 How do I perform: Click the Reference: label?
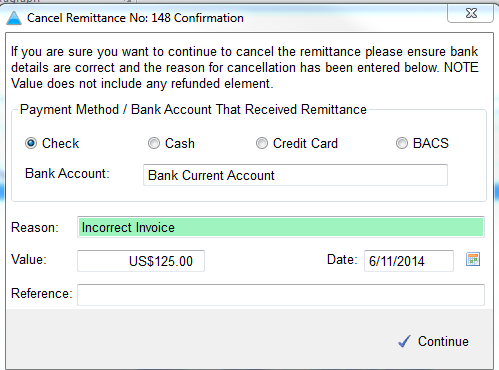(x=42, y=294)
